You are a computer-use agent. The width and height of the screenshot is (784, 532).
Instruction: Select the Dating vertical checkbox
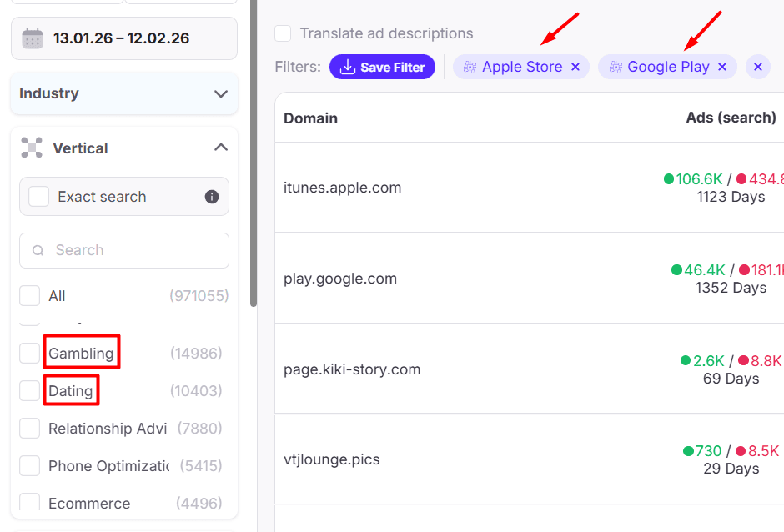click(x=29, y=390)
